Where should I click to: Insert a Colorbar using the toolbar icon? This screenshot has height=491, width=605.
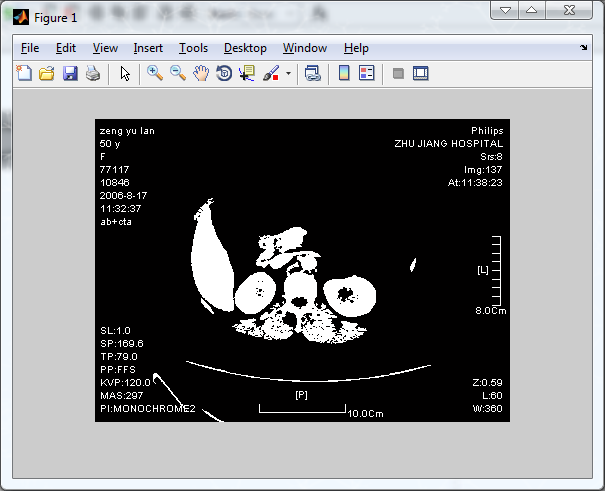click(x=344, y=73)
